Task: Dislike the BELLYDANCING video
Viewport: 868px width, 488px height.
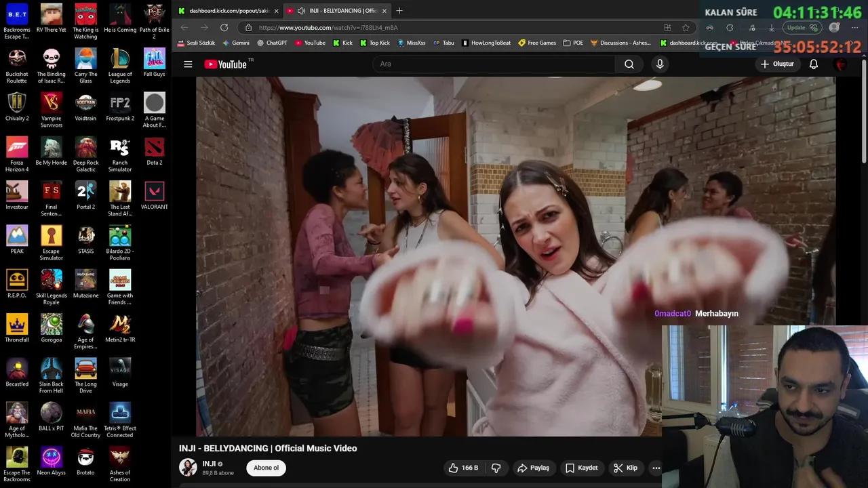Action: pos(496,468)
